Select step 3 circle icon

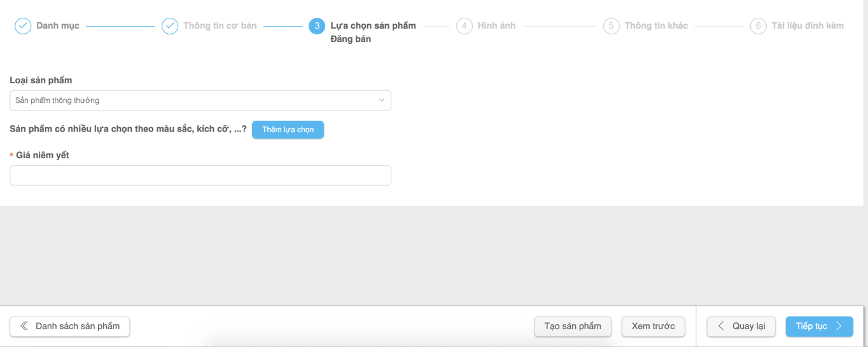click(317, 26)
